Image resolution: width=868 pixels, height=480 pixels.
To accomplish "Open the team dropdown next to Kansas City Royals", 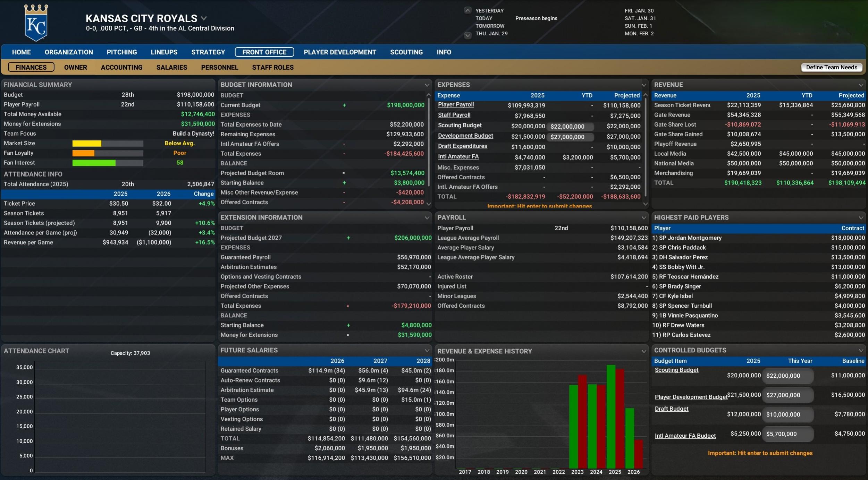I will (204, 18).
